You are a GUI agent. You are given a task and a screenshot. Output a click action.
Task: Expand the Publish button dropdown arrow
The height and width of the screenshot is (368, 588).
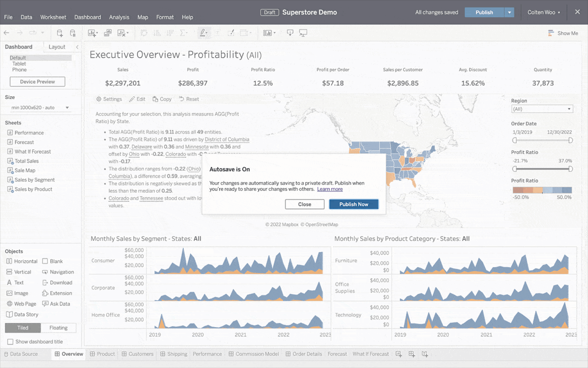[x=509, y=12]
